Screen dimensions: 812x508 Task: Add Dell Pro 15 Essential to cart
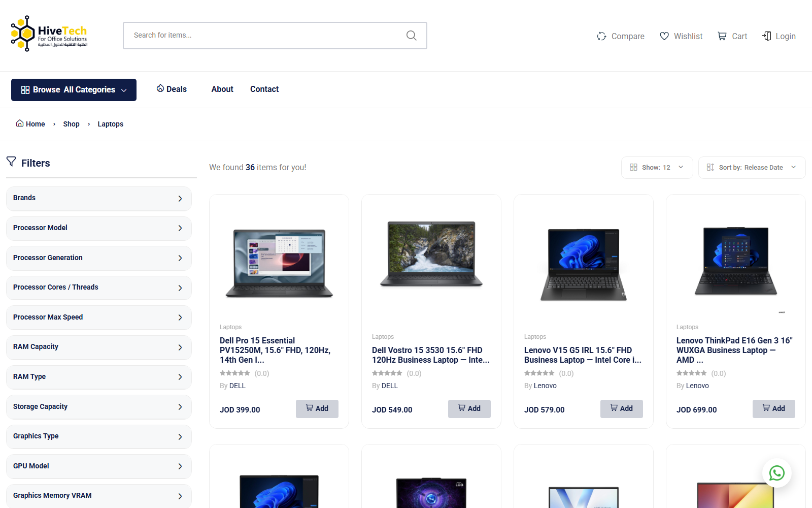click(317, 409)
